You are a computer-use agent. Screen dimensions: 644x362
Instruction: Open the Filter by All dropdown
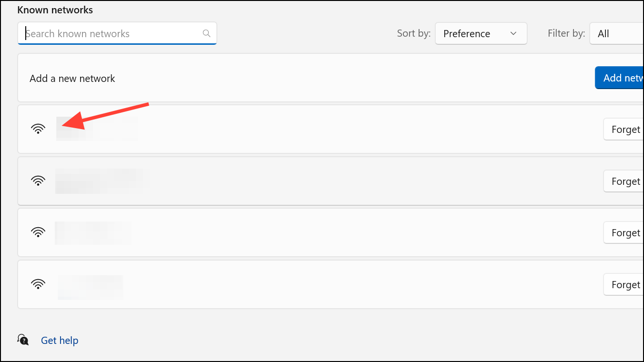coord(617,33)
